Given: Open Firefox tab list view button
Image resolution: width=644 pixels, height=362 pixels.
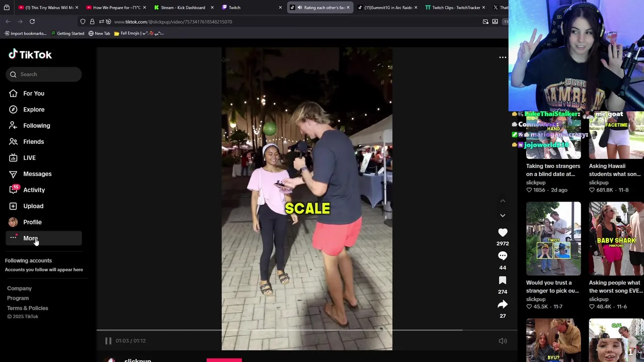Looking at the screenshot, I should (7, 8).
